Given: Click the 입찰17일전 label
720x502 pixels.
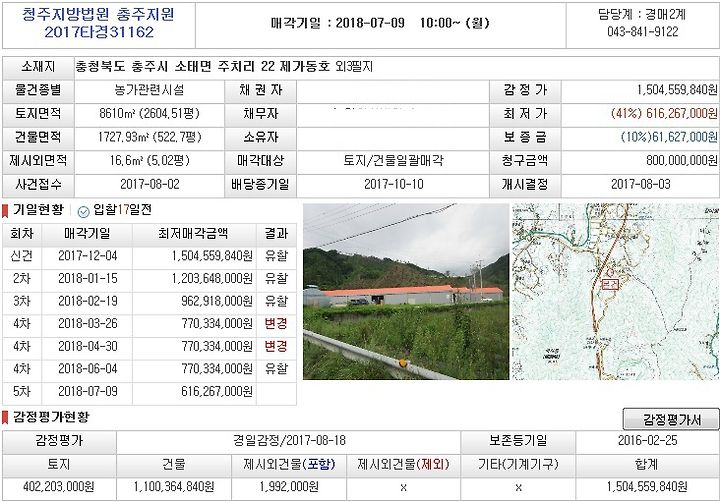Looking at the screenshot, I should (123, 210).
